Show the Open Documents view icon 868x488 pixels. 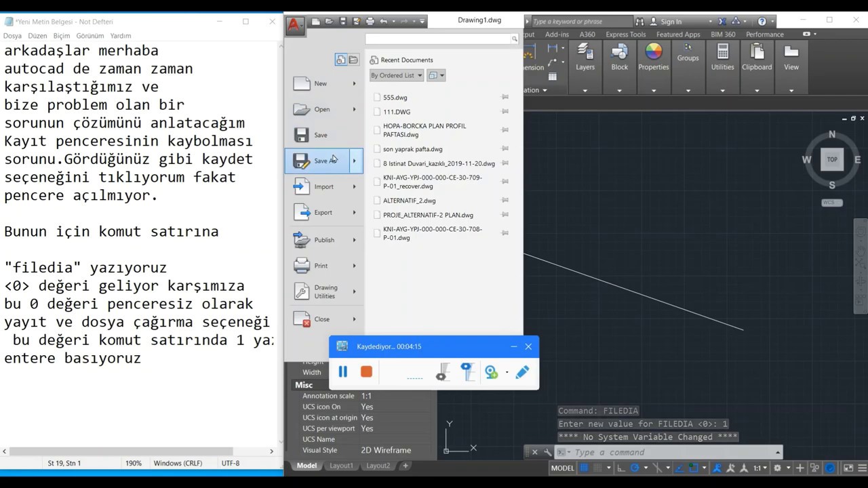coord(353,60)
